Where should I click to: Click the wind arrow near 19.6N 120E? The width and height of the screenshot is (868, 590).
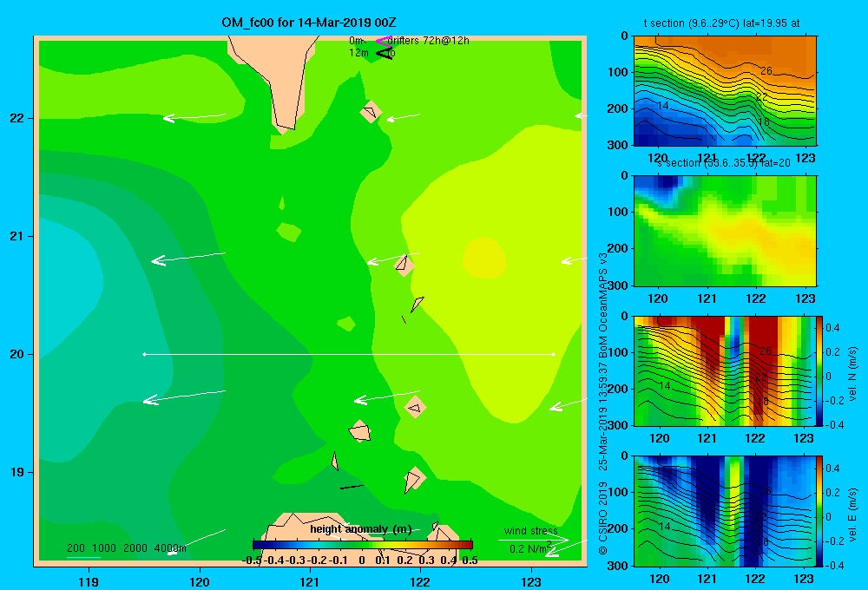pyautogui.click(x=184, y=397)
